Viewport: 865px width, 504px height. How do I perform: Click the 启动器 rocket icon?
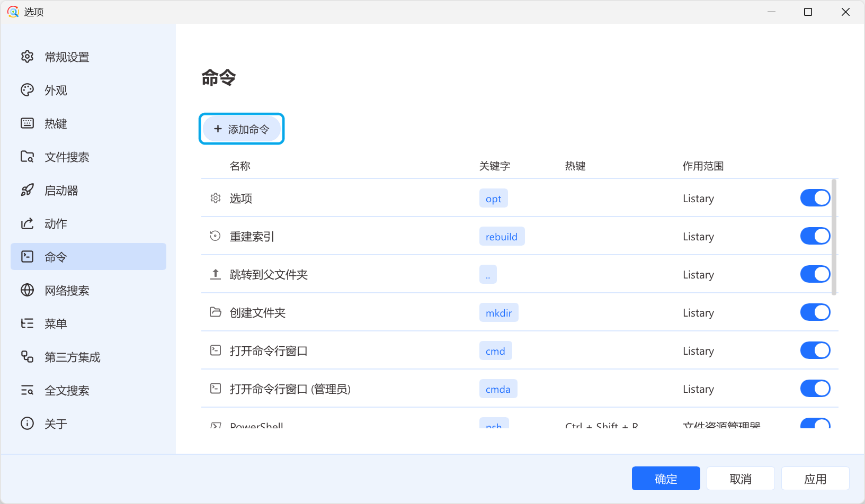tap(27, 190)
